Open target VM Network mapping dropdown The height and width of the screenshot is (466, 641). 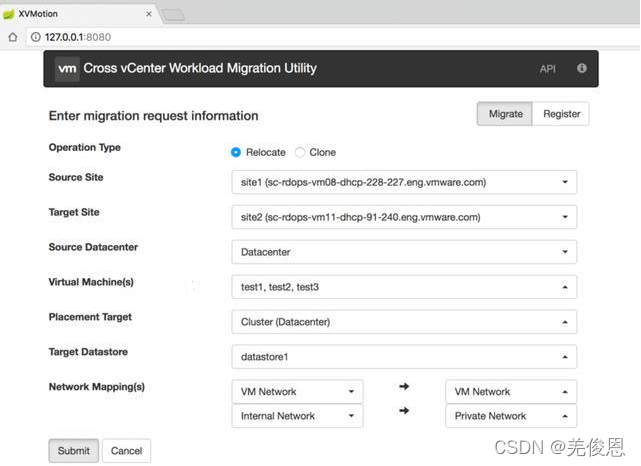tap(511, 392)
